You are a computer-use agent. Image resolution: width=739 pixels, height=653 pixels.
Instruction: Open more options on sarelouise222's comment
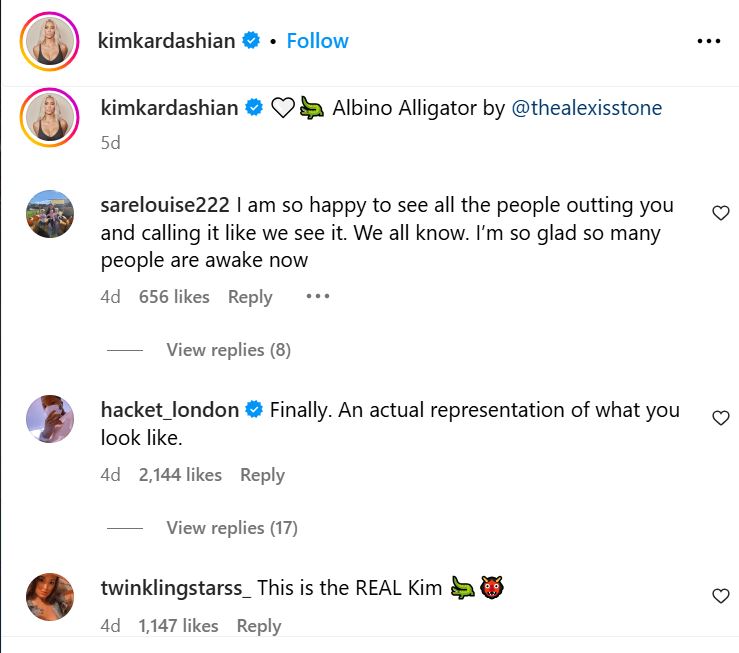coord(317,297)
